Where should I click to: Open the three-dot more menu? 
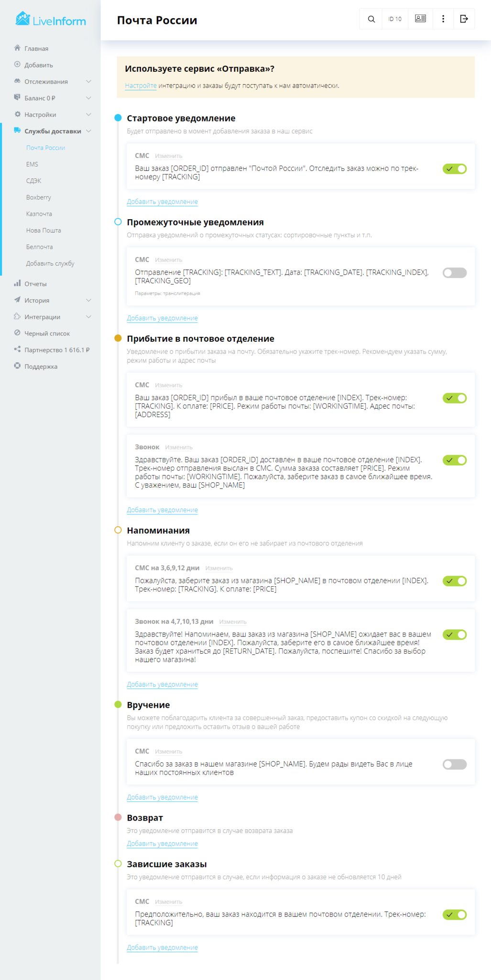point(443,19)
